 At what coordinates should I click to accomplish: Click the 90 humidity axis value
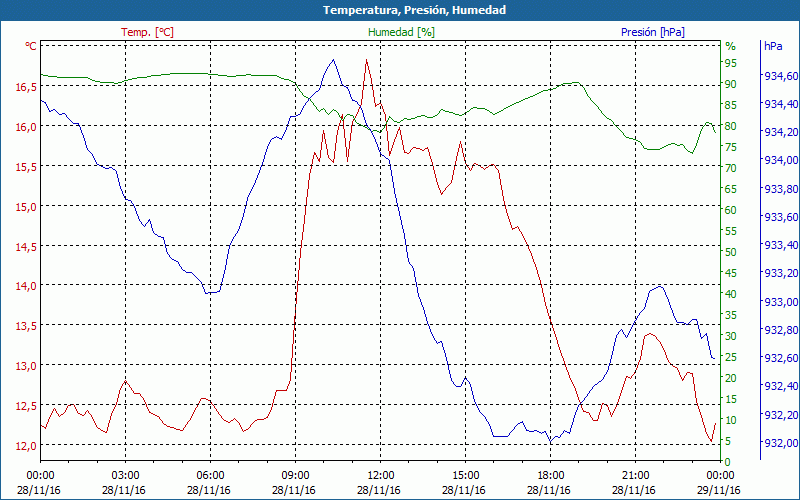(x=731, y=84)
